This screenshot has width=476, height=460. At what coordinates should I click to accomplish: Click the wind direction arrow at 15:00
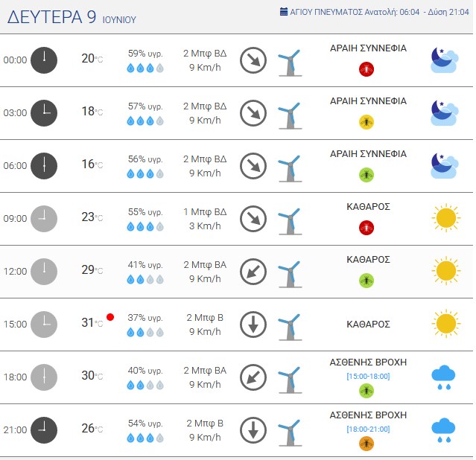pos(253,325)
